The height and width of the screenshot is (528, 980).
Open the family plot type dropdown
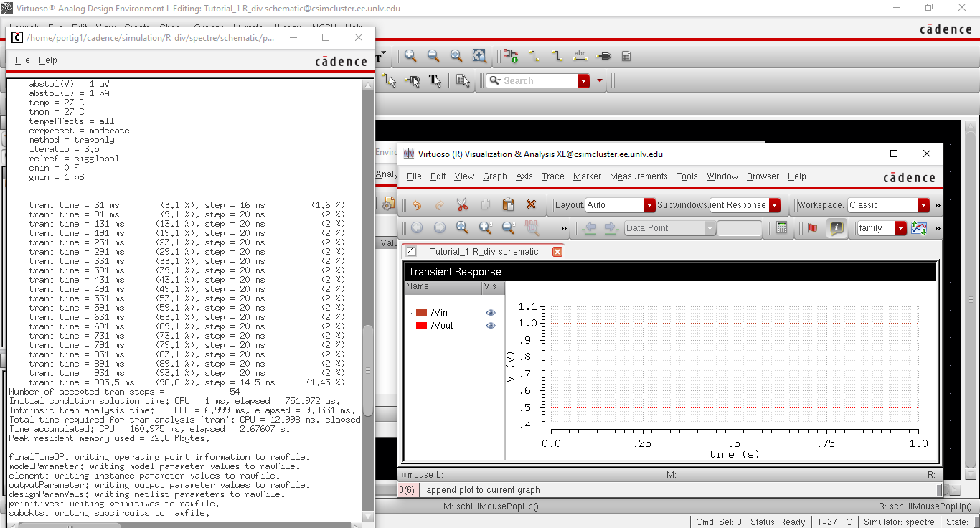tap(900, 228)
